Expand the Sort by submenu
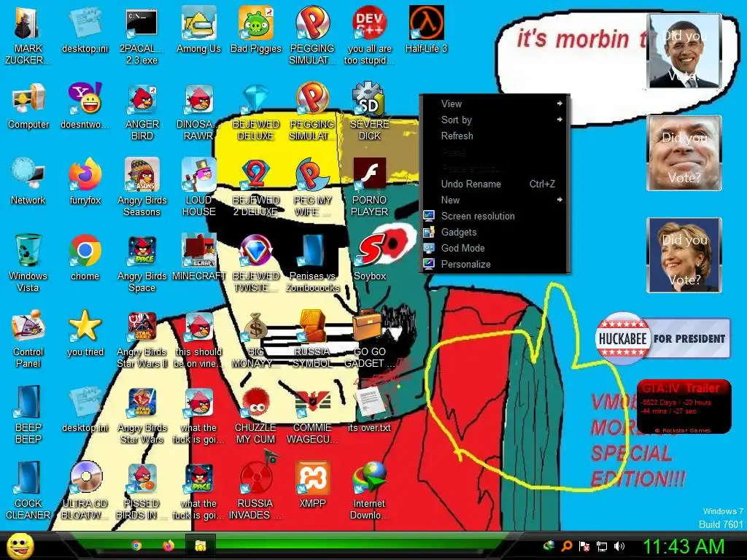The image size is (747, 560). (495, 120)
